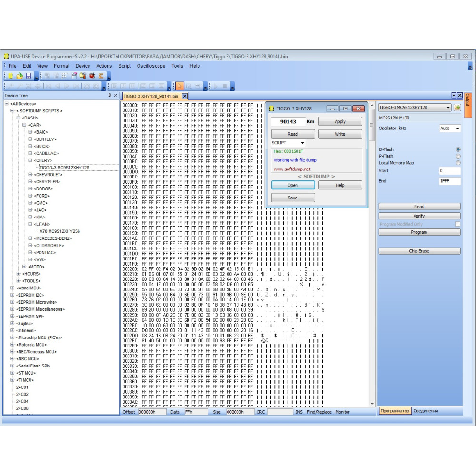The height and width of the screenshot is (476, 476).
Task: Click the magnifier zoom-in toolbar icon
Action: point(10,86)
